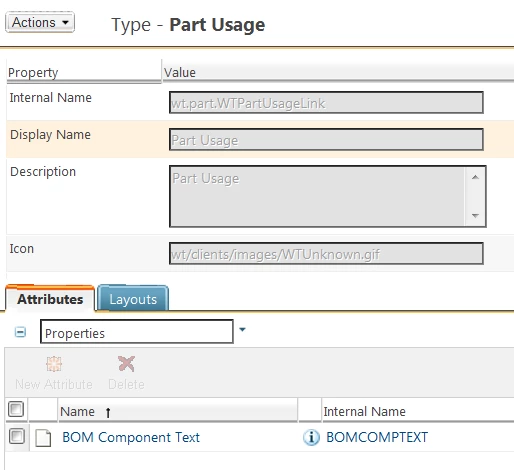
Task: Click the Description property label
Action: click(x=43, y=172)
